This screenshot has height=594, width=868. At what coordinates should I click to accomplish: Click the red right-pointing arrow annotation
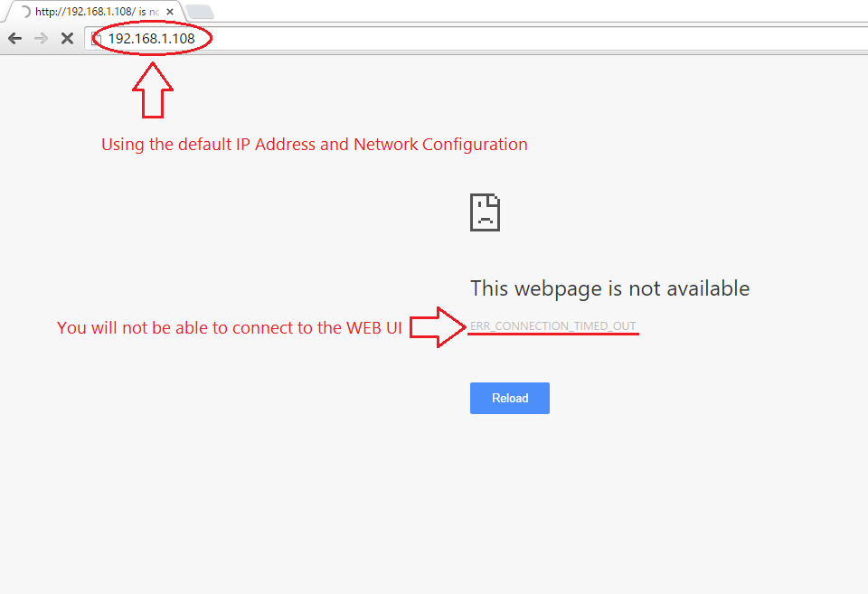click(438, 327)
